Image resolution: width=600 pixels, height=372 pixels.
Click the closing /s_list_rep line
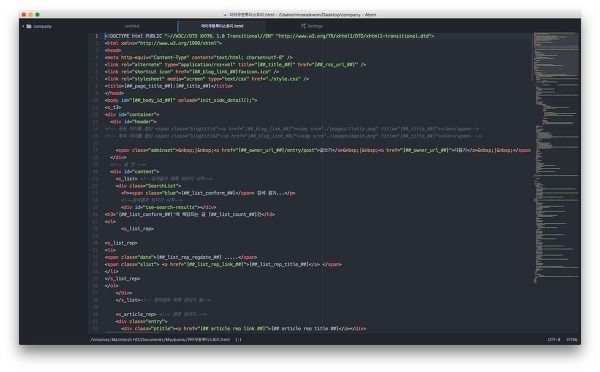[122, 279]
